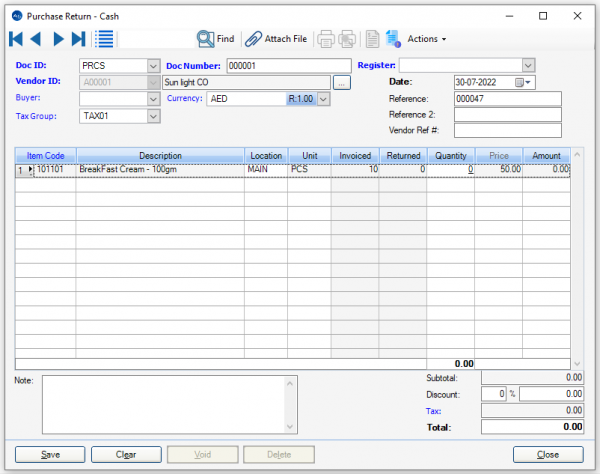
Task: Select the row 1 selector arrow
Action: tap(25, 170)
